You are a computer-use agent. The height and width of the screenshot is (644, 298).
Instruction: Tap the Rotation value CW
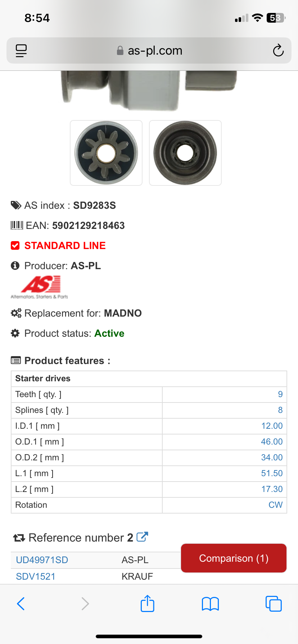point(275,505)
